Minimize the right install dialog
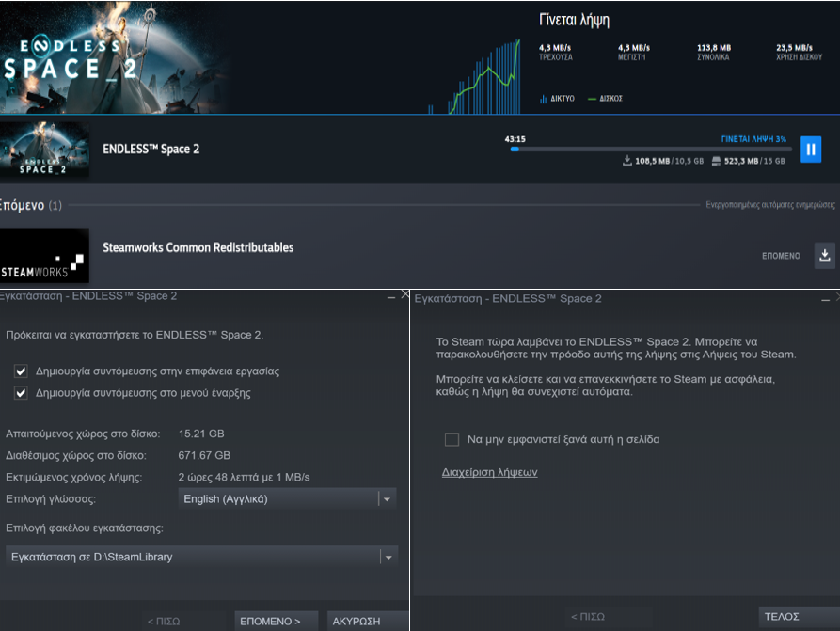840x631 pixels. pos(825,300)
